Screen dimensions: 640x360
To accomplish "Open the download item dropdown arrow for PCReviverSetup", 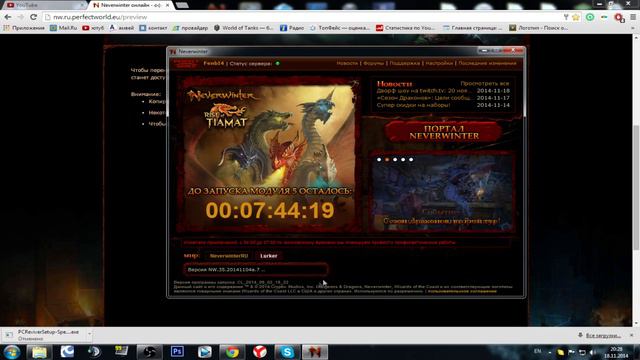I will [89, 335].
